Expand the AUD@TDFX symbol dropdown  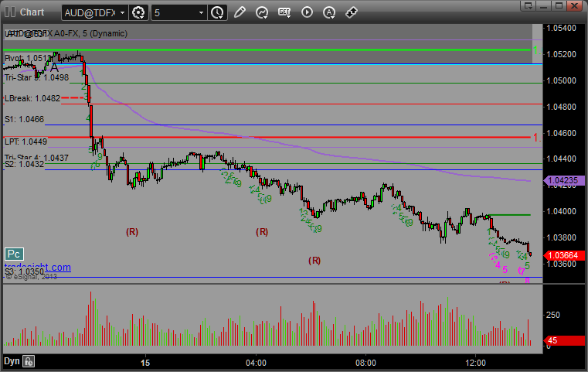point(122,13)
